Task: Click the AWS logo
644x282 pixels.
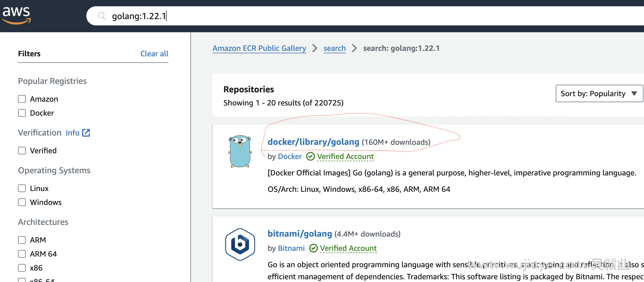Action: [17, 15]
